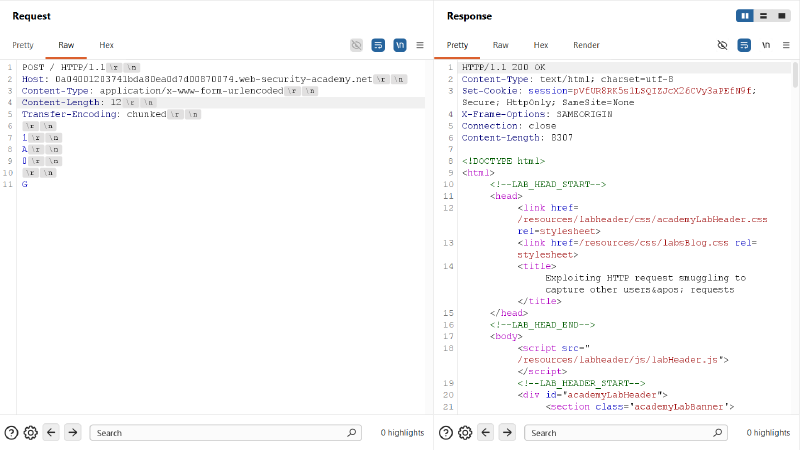Select combined tabbed layout icon
800x450 pixels.
782,16
